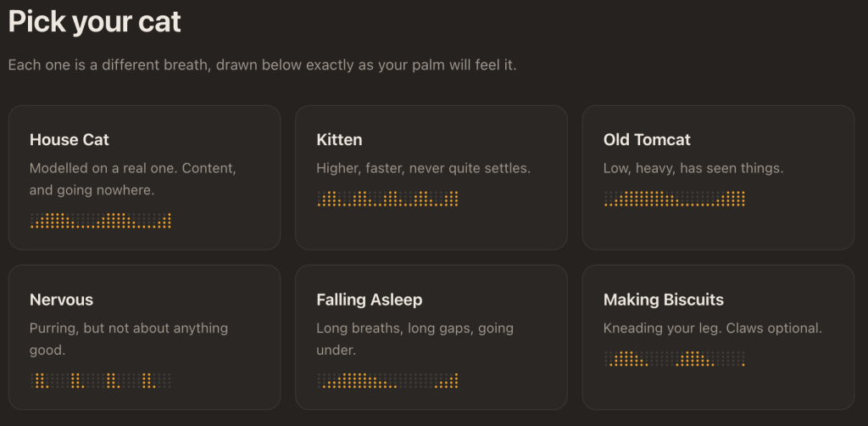Click the Old Tomcat breath pattern dots

[x=674, y=199]
